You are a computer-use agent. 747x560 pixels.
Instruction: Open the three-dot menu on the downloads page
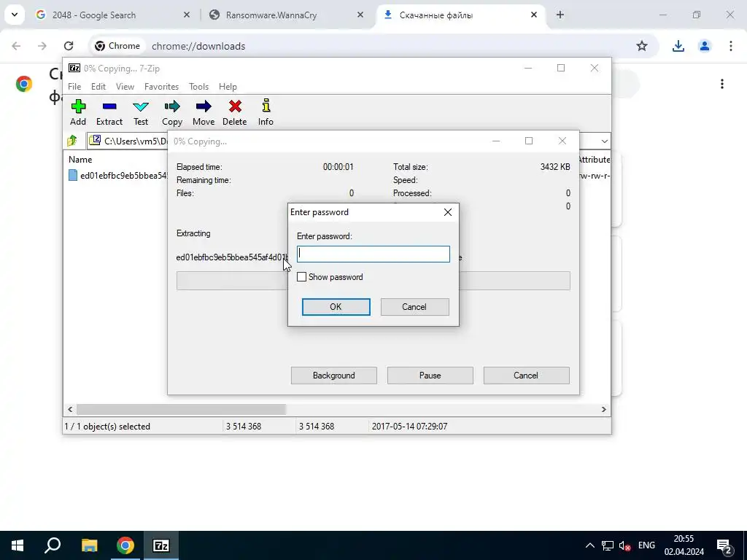tap(721, 84)
